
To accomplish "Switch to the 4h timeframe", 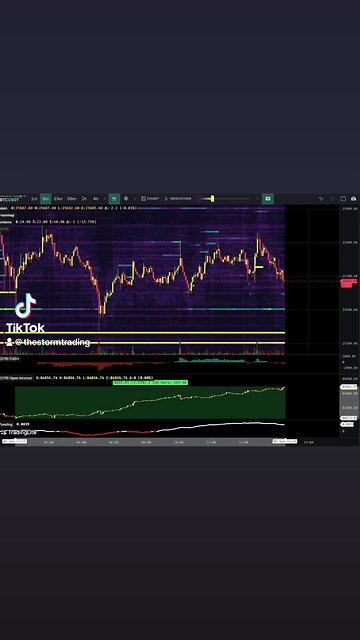I will pyautogui.click(x=96, y=199).
